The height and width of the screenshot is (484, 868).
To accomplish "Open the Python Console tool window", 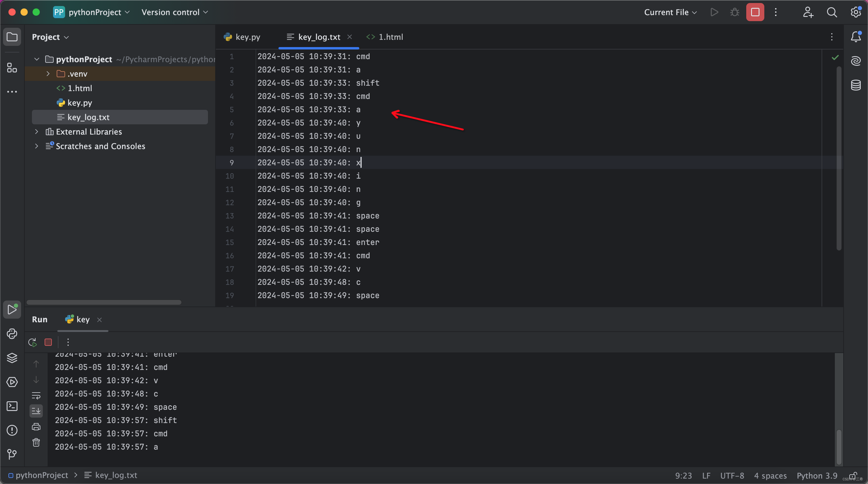I will (x=12, y=334).
